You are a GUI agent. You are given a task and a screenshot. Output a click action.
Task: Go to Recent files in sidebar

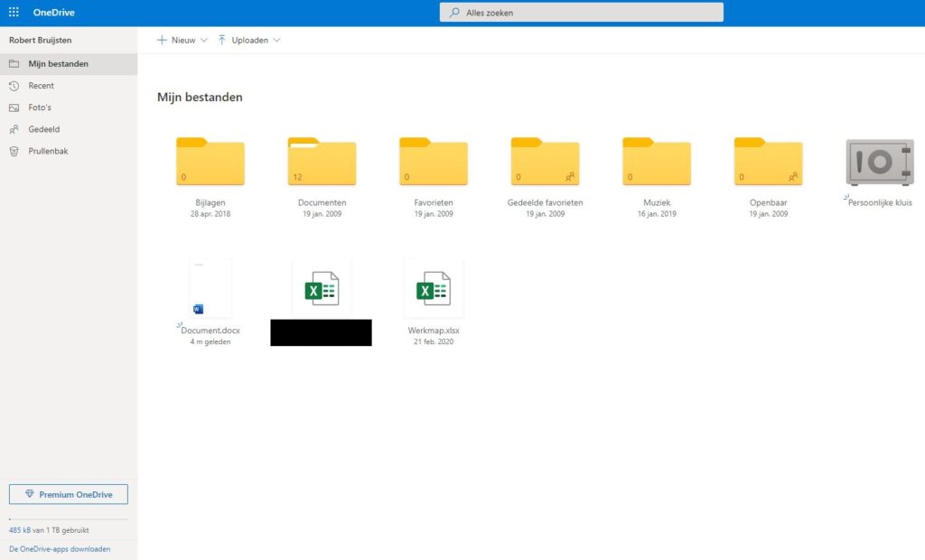(41, 86)
